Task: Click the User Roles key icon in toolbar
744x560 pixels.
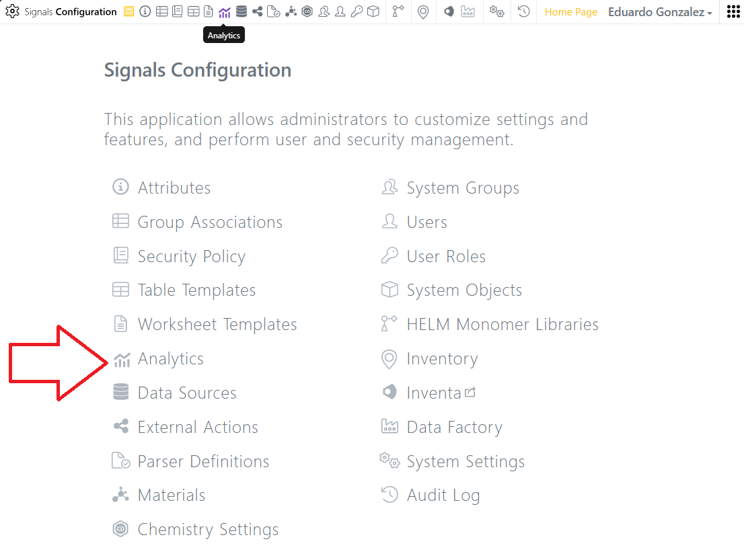Action: (357, 11)
